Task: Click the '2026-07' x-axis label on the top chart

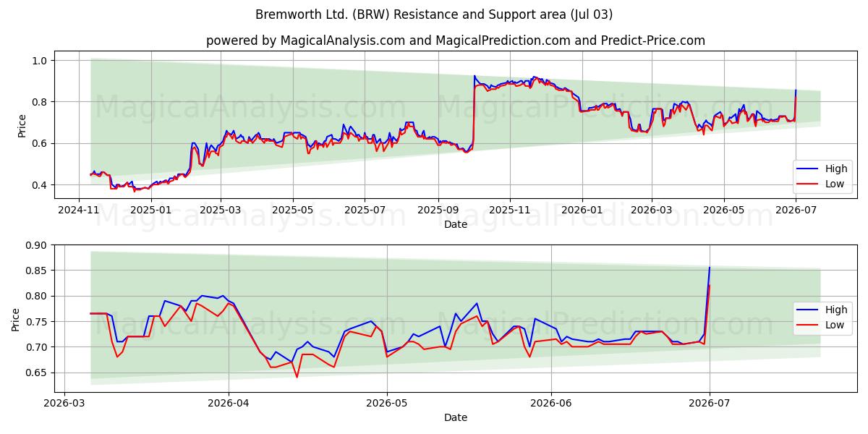Action: pyautogui.click(x=795, y=210)
